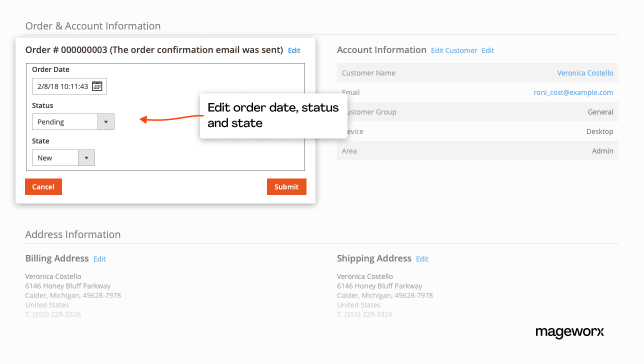Open the Edit Customer link
644x364 pixels.
pos(454,50)
